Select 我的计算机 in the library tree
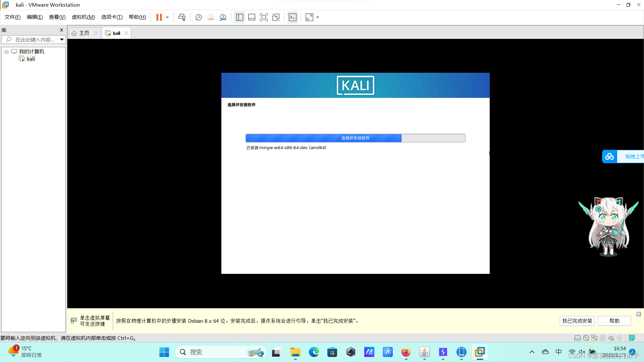644x362 pixels. [32, 52]
